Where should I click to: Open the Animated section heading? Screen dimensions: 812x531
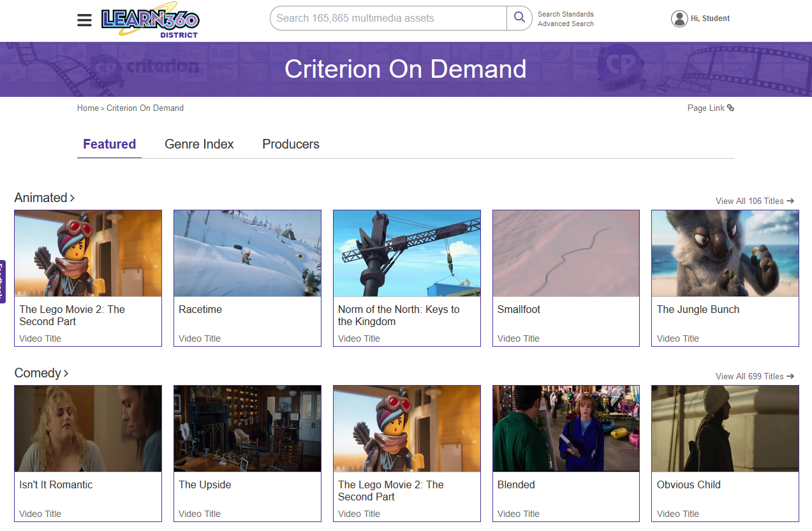(41, 198)
